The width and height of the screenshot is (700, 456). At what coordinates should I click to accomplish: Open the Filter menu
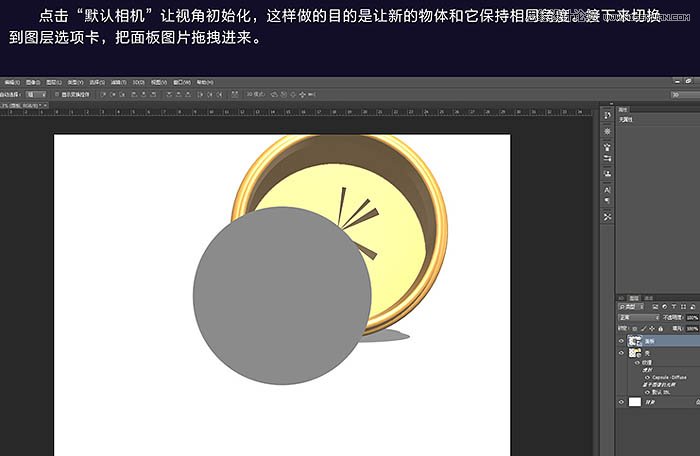[118, 82]
